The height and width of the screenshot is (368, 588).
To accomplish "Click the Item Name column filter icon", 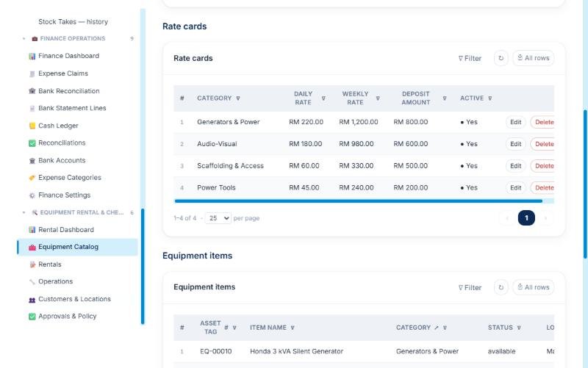I will (293, 328).
